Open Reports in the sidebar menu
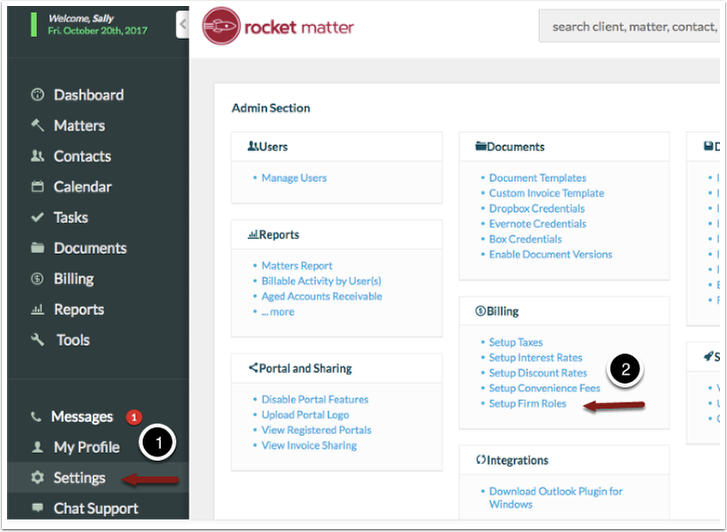 (79, 309)
